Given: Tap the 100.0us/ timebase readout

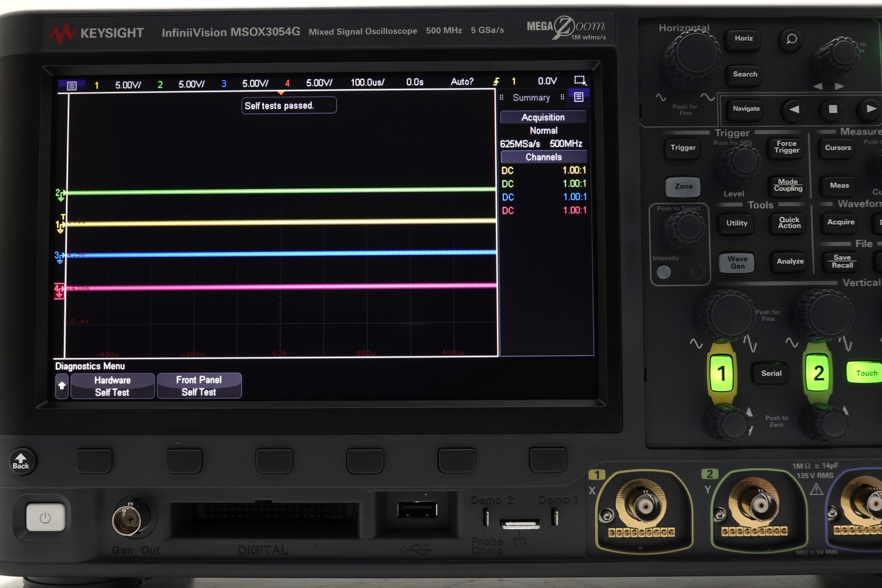Looking at the screenshot, I should pos(368,83).
